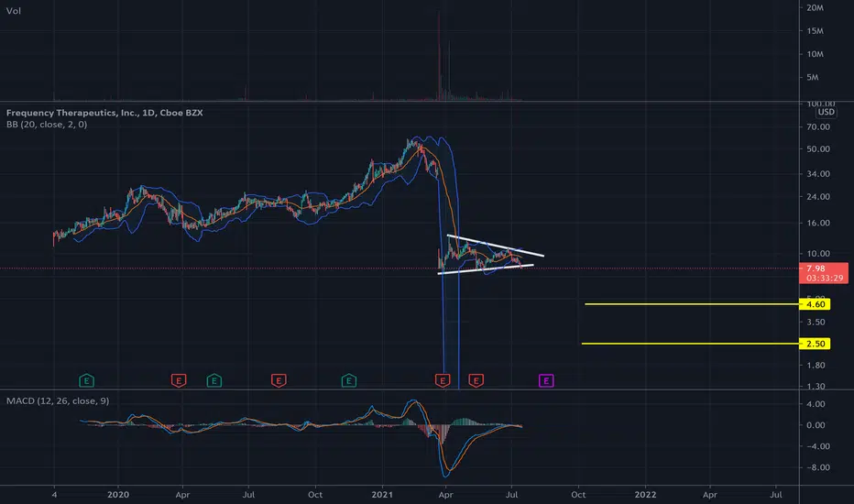
Task: Open the MACD (12, 26, close, 9) legend
Action: point(58,400)
